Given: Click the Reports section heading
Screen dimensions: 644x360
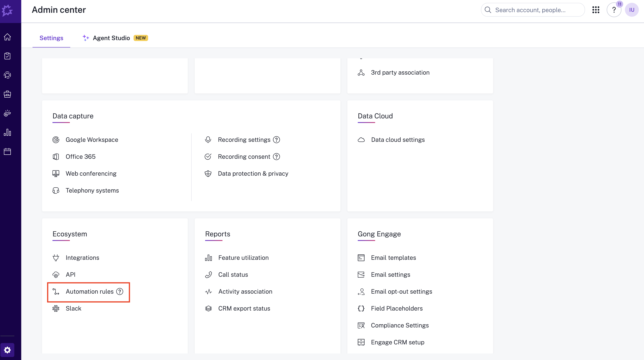Looking at the screenshot, I should 217,234.
